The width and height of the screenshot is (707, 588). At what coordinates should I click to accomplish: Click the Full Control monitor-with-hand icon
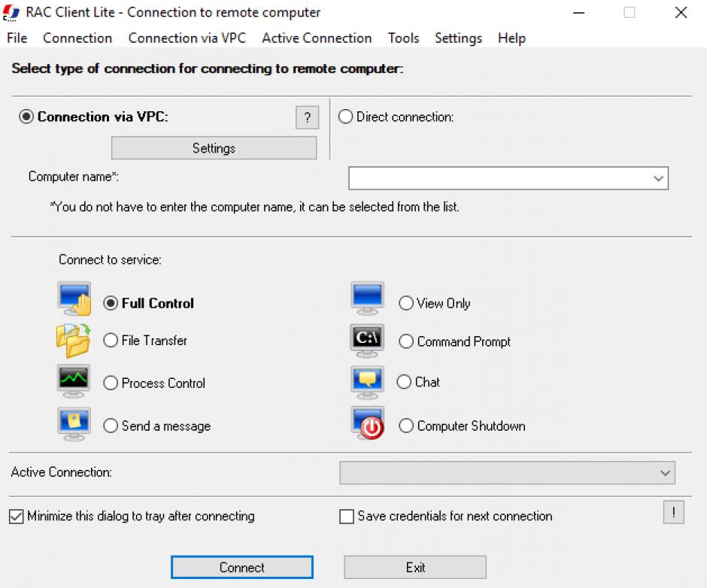click(x=74, y=299)
